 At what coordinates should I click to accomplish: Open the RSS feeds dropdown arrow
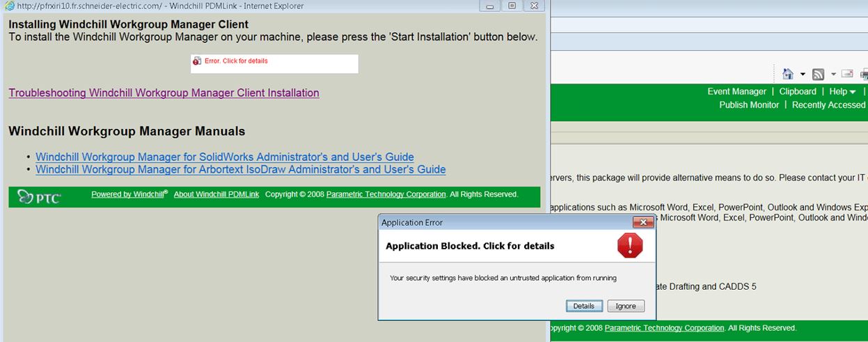click(x=833, y=75)
